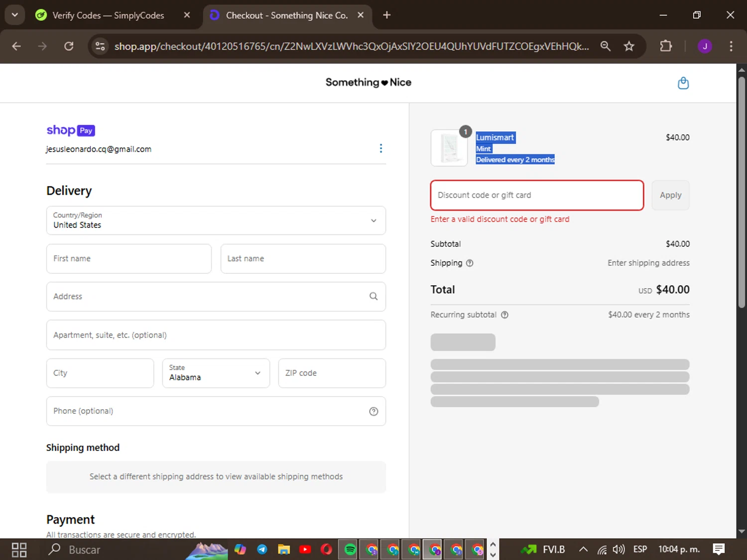Focus the Discount code or gift card field
Image resolution: width=747 pixels, height=560 pixels.
click(537, 195)
